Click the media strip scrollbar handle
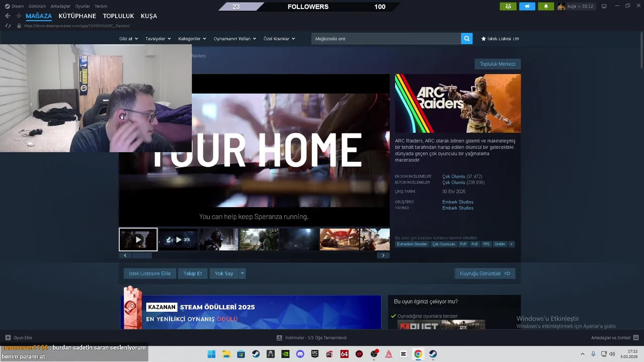The width and height of the screenshot is (644, 362). 141,255
